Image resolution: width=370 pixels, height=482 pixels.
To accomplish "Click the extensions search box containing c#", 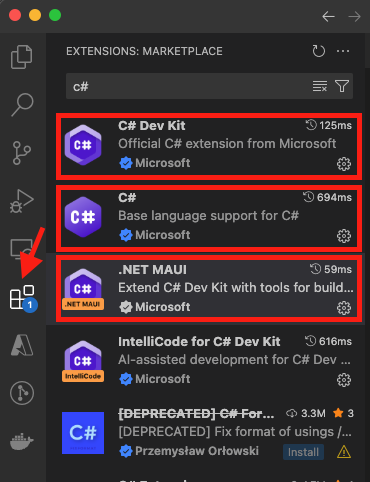I will tap(209, 86).
